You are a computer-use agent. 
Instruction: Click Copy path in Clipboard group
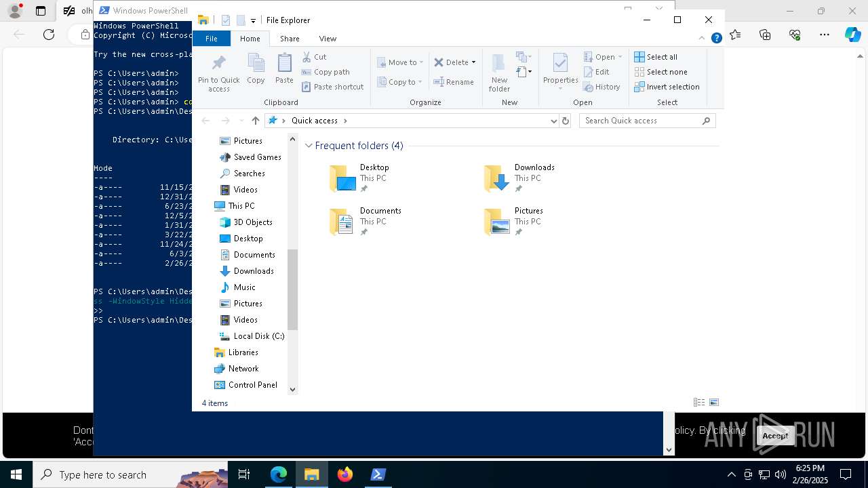click(x=325, y=72)
